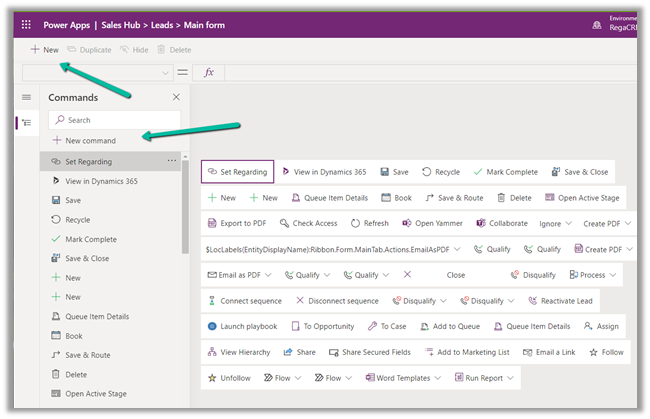
Task: Click the Search box in Commands panel
Action: 114,119
